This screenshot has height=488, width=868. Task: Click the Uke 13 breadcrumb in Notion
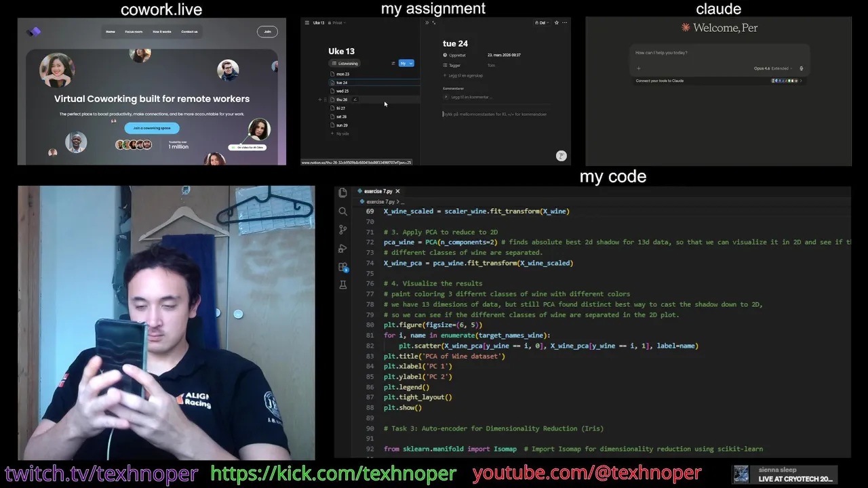pyautogui.click(x=318, y=22)
